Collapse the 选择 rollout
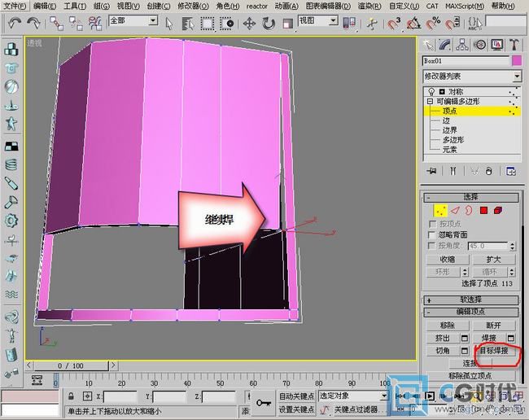Viewport: 529px width, 420px height. pyautogui.click(x=471, y=197)
